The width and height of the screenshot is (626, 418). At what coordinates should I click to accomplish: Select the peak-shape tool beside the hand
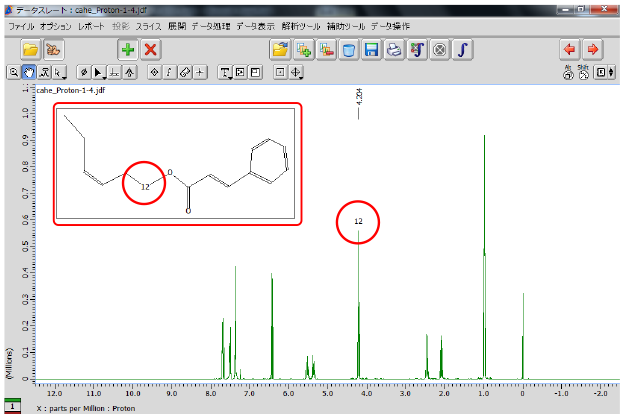(44, 72)
